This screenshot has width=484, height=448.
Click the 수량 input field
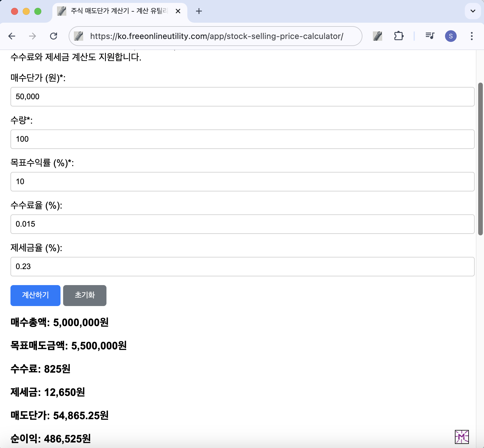point(243,139)
